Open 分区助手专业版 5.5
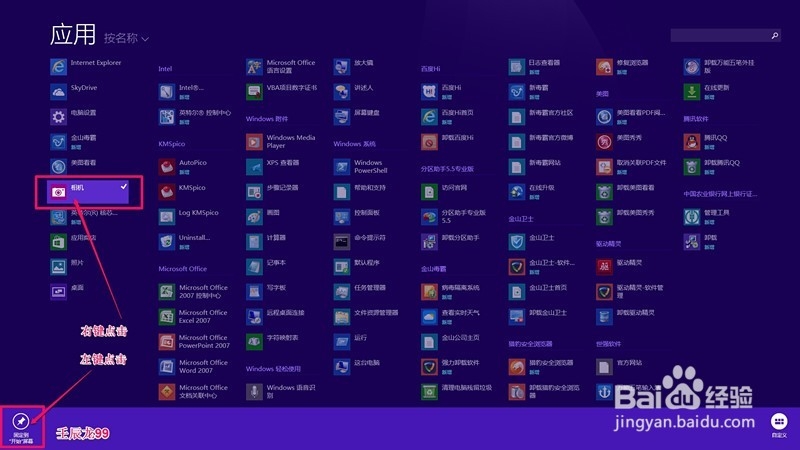The height and width of the screenshot is (450, 800). 454,216
